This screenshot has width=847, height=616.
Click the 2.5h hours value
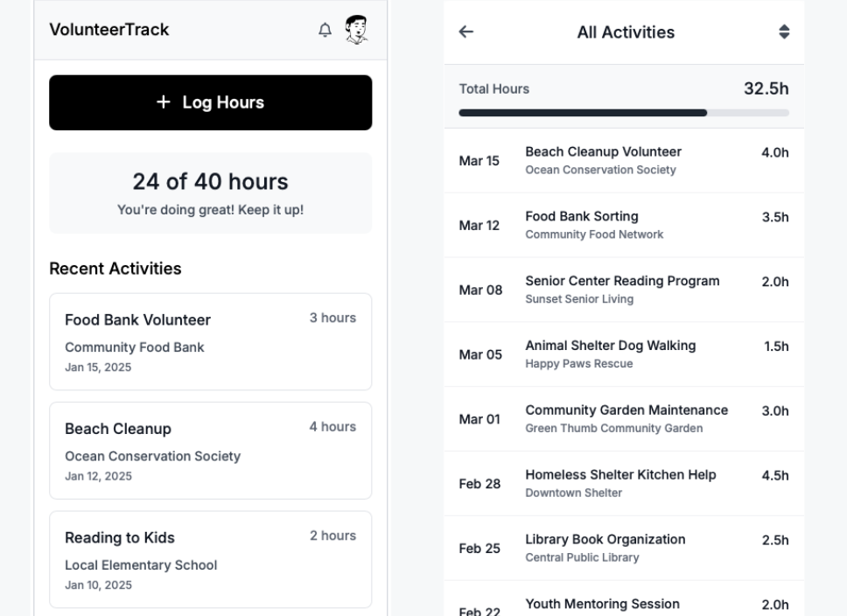[x=775, y=541]
